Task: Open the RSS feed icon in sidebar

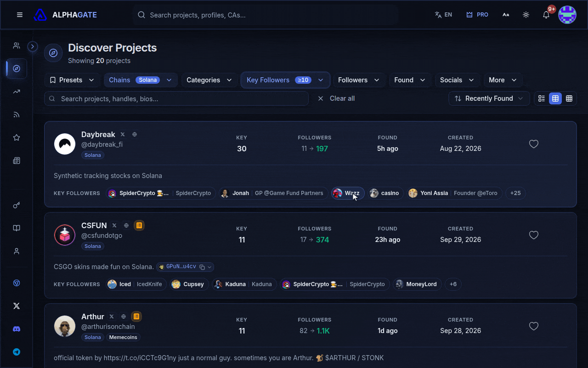Action: 17,115
